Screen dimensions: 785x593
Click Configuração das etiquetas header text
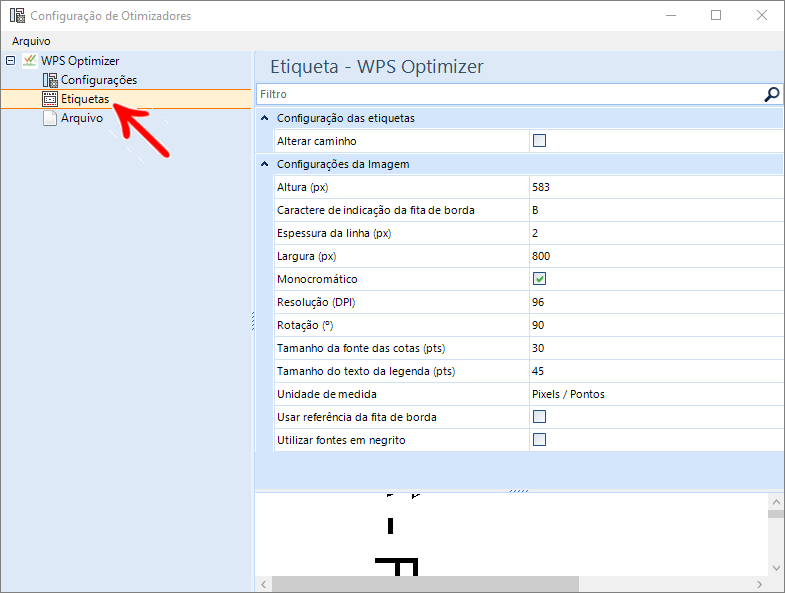pos(345,118)
